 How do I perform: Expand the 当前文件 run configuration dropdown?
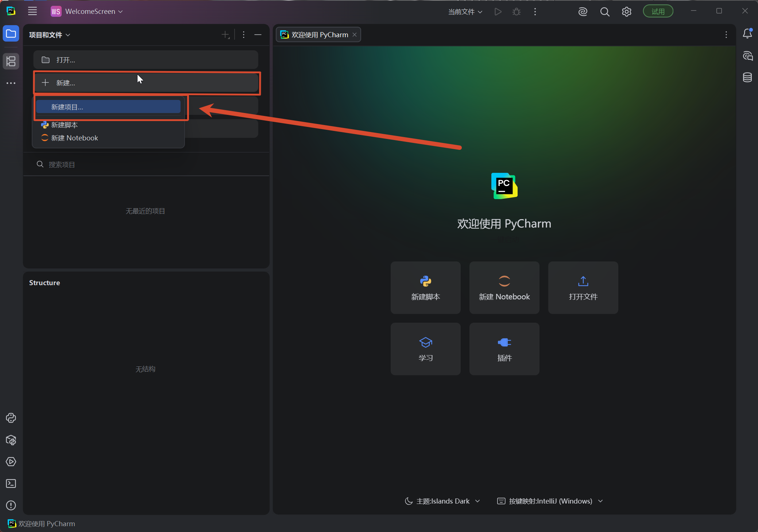point(465,12)
